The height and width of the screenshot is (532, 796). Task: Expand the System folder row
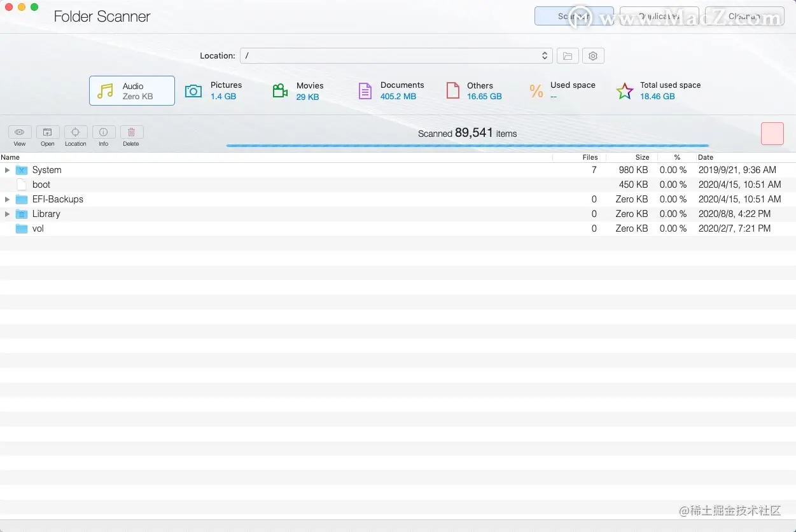[7, 170]
